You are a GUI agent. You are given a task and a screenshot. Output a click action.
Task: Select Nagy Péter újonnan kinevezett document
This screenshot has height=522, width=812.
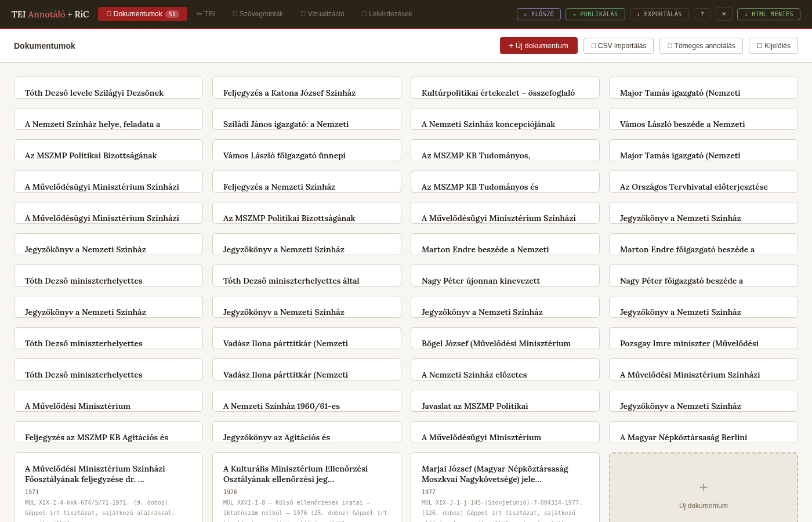point(505,275)
